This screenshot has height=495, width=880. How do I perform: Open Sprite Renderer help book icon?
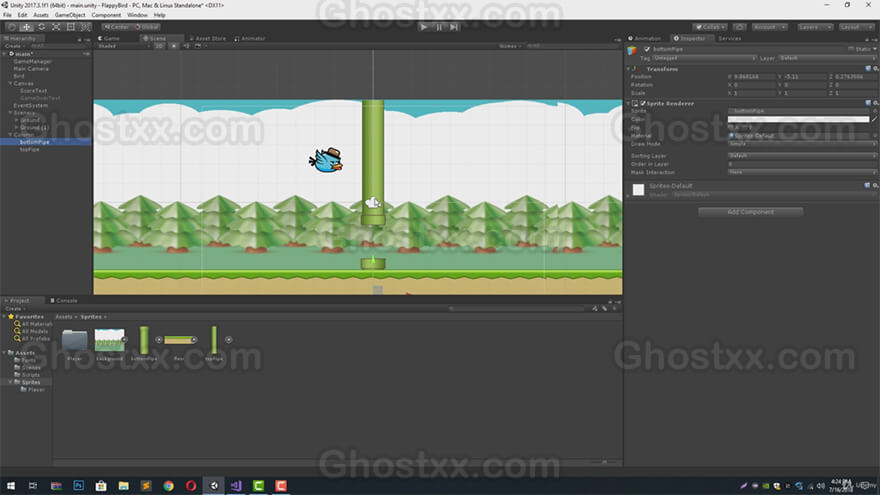(868, 103)
